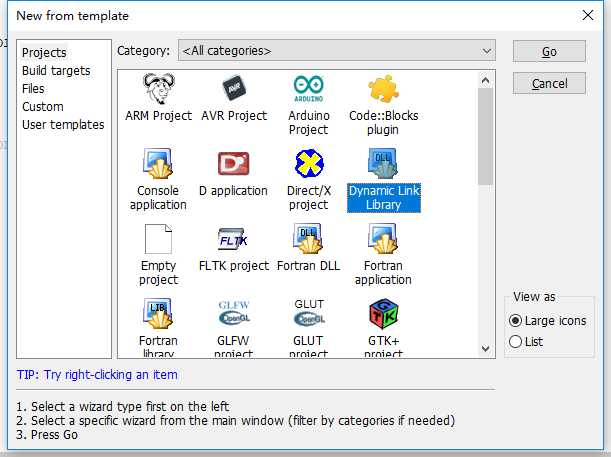The width and height of the screenshot is (611, 457).
Task: Select Files in the left list
Action: point(33,88)
